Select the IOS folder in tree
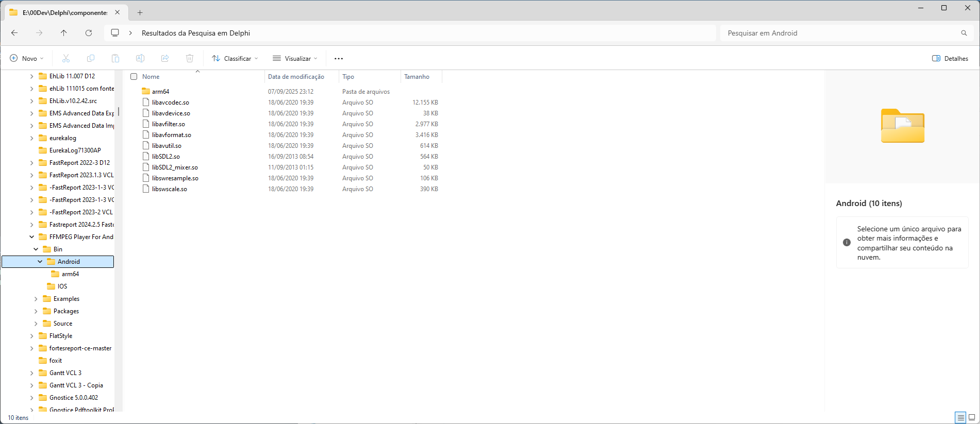 pos(62,286)
